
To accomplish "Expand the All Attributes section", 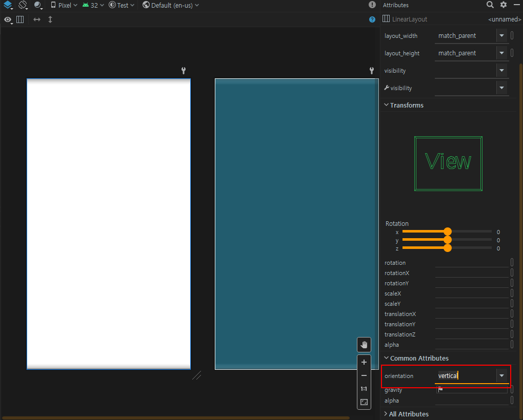I will click(x=386, y=414).
